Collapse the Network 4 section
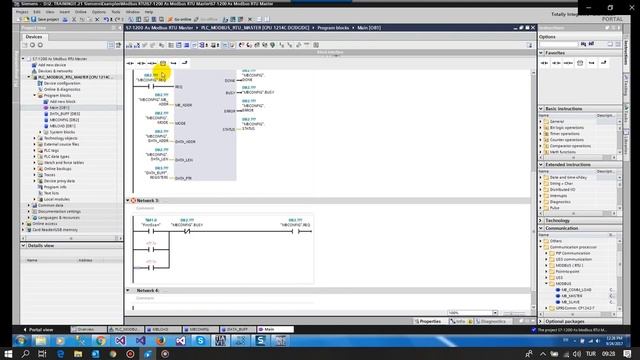The width and height of the screenshot is (640, 360). coord(128,290)
